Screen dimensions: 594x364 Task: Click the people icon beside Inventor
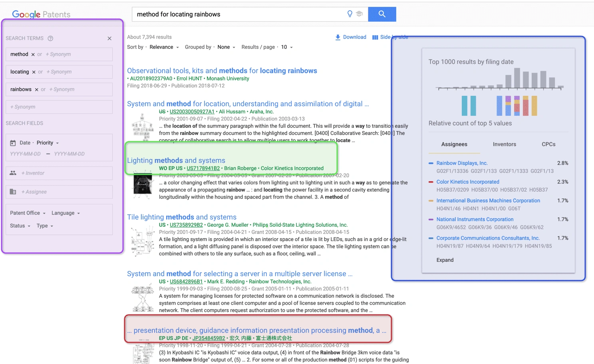(x=13, y=173)
